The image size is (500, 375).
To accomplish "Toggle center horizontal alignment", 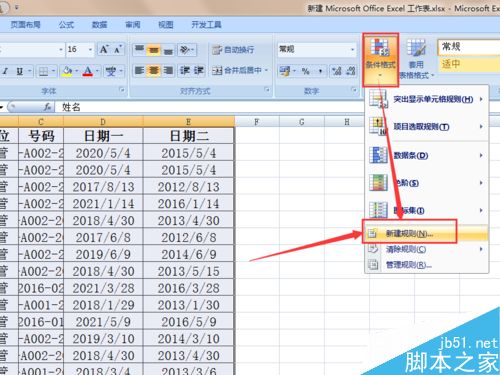I will point(153,71).
